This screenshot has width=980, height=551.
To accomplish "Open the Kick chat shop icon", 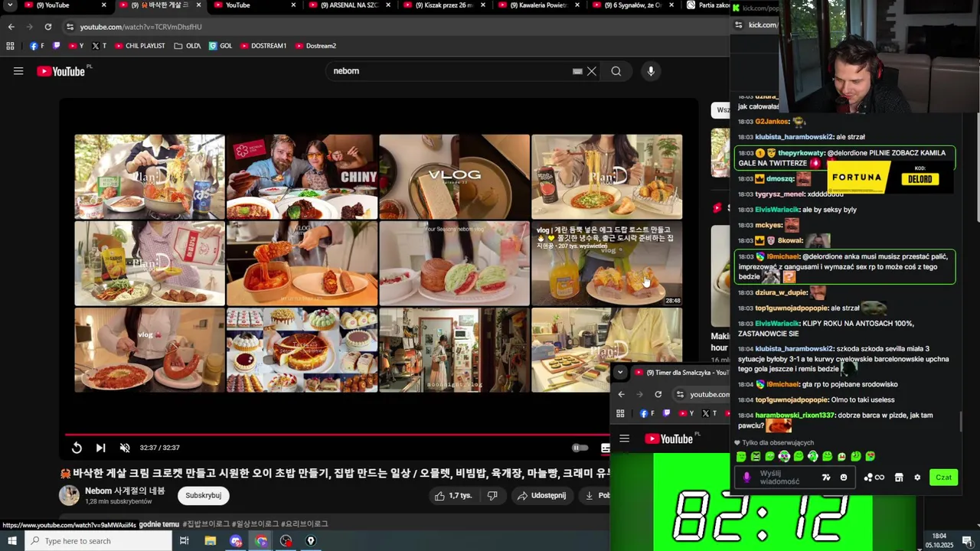I will pos(899,478).
